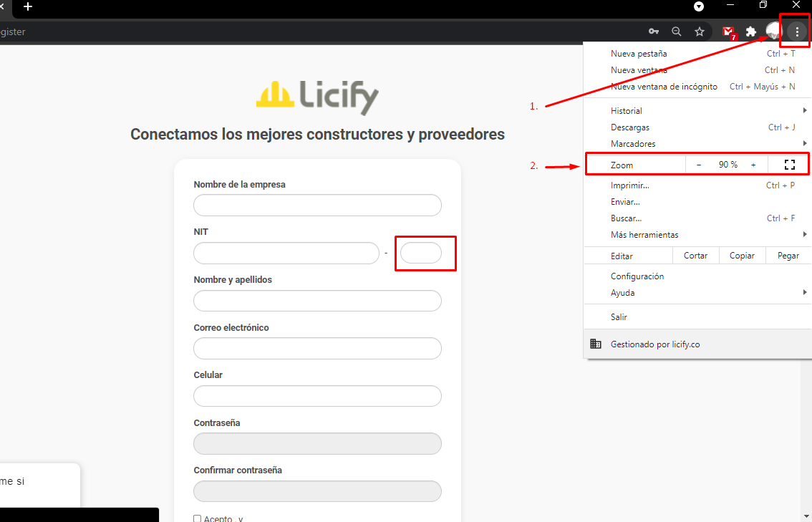The width and height of the screenshot is (812, 522).
Task: Decrease zoom with minus button
Action: (699, 165)
